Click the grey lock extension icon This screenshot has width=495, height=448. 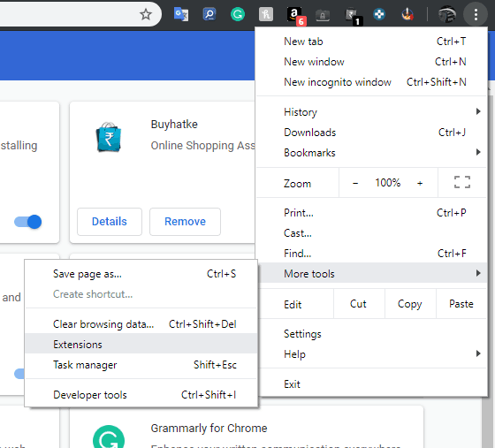(x=323, y=15)
